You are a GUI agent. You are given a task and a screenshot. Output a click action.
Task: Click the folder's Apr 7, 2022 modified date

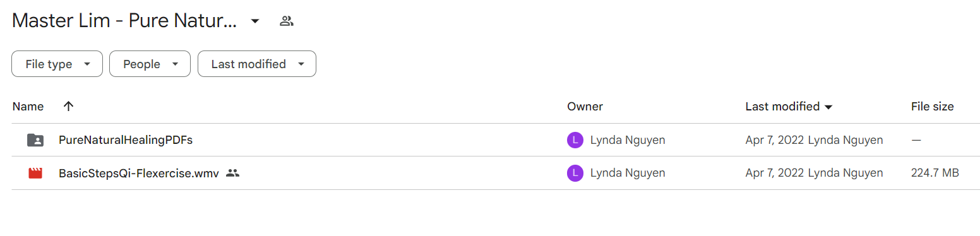coord(775,140)
